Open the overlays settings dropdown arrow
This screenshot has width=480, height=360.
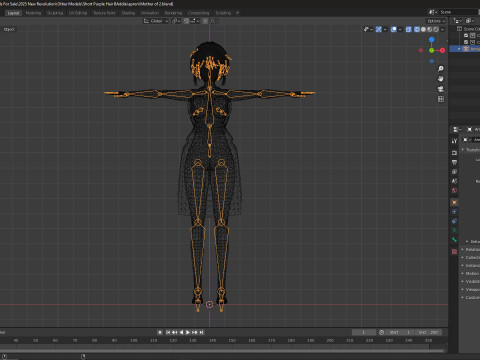400,29
